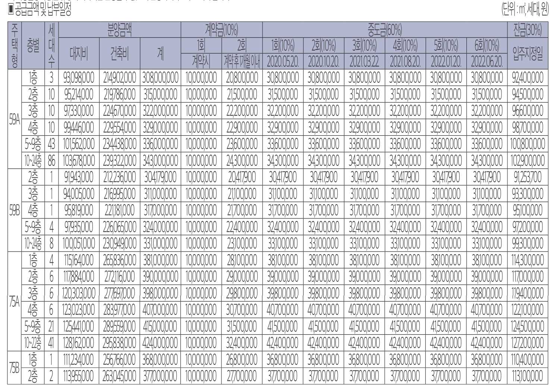
Task: Select the '건축비' column header
Action: point(120,54)
